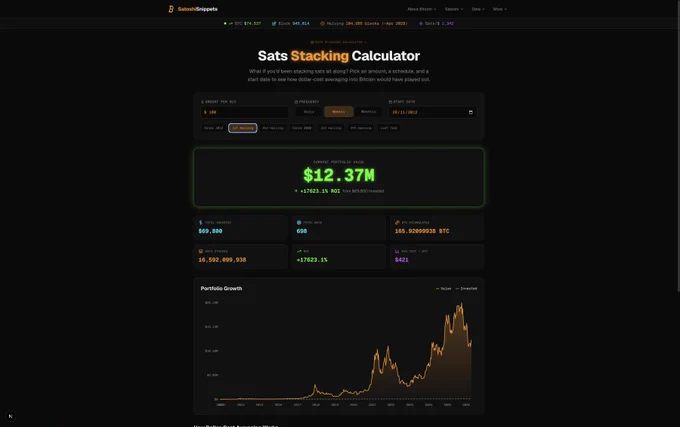Viewport: 680px width, 427px height.
Task: Click the BTC Accumulated coin icon
Action: (397, 222)
